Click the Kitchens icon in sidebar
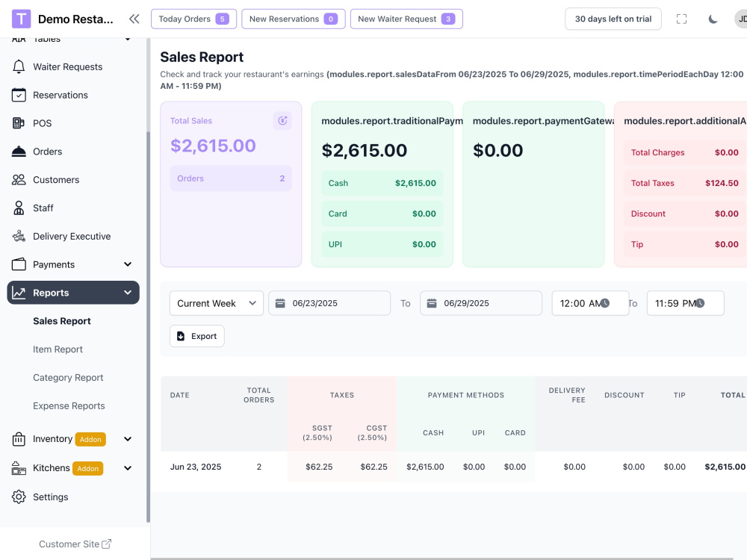 19,468
